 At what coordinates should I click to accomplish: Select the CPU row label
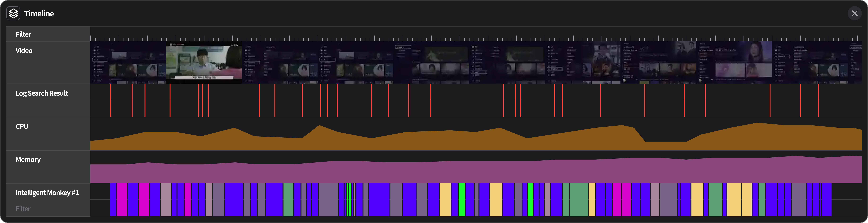coord(22,126)
